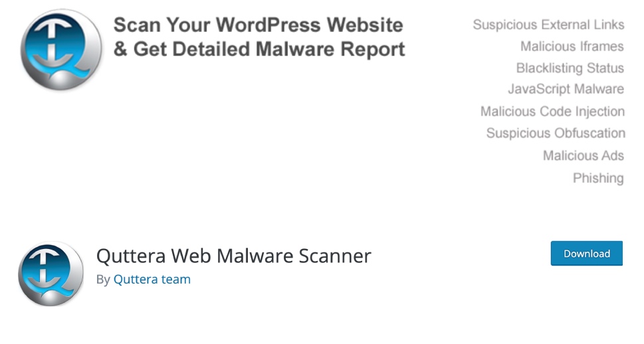Click the By label before author

102,280
